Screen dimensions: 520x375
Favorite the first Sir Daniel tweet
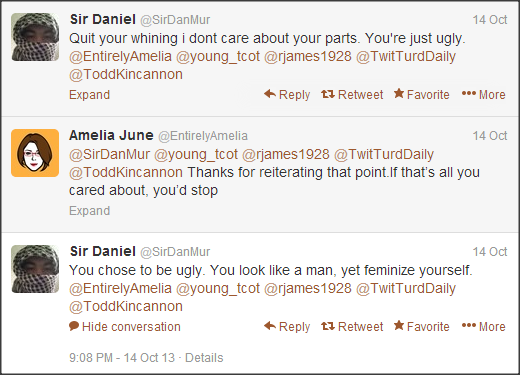422,95
